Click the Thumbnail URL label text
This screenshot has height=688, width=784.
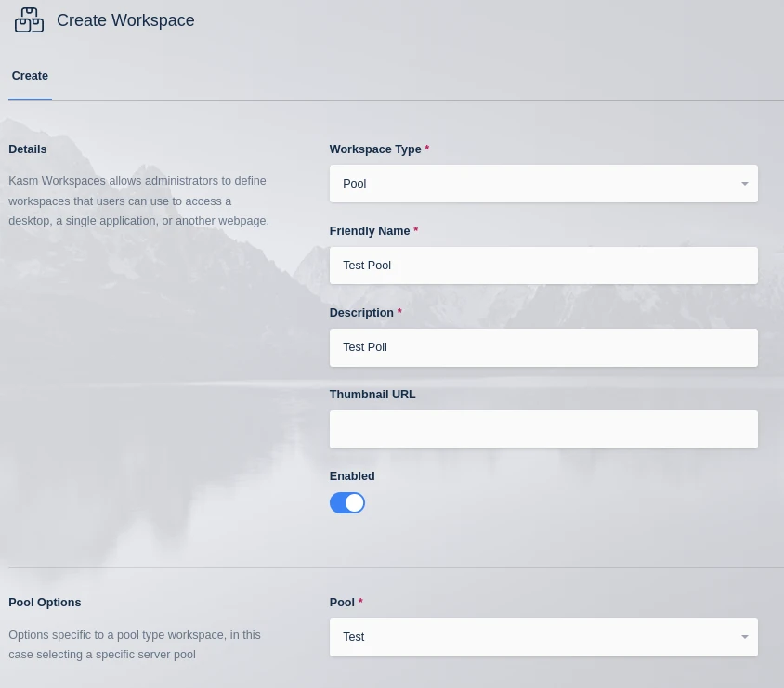(x=372, y=394)
